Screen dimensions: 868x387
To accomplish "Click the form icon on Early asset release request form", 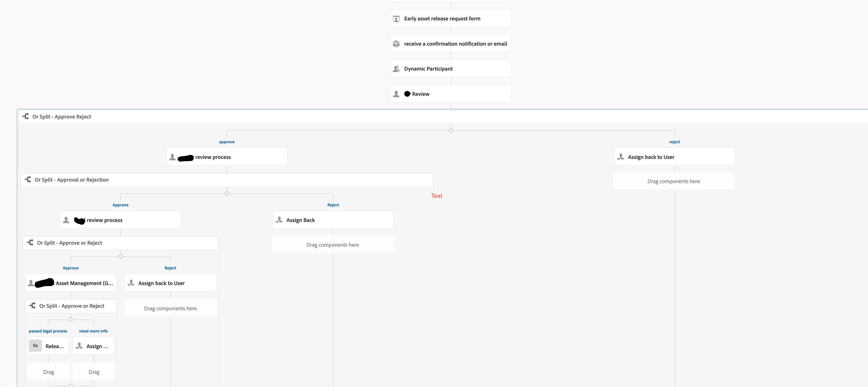I will pos(396,19).
